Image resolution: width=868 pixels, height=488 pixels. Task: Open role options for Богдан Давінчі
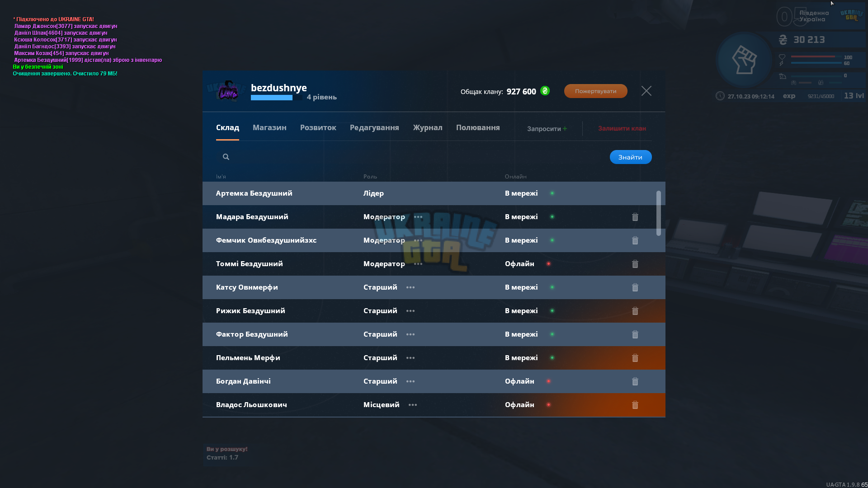click(x=410, y=381)
